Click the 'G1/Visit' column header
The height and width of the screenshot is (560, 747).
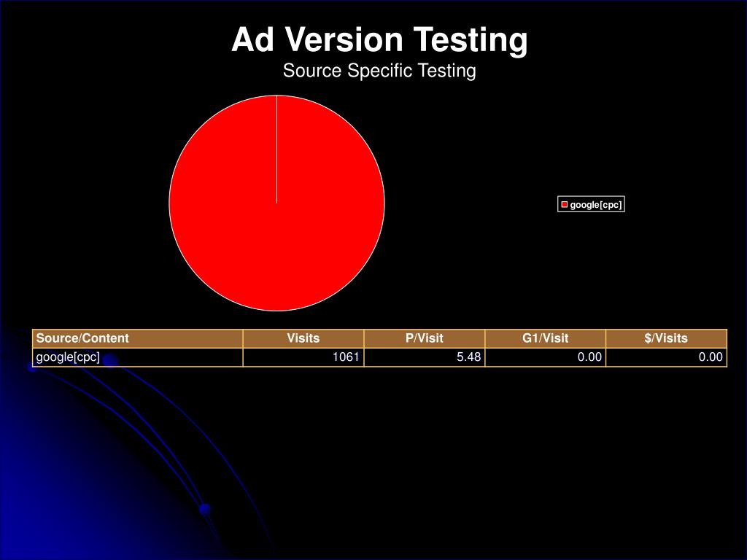546,338
